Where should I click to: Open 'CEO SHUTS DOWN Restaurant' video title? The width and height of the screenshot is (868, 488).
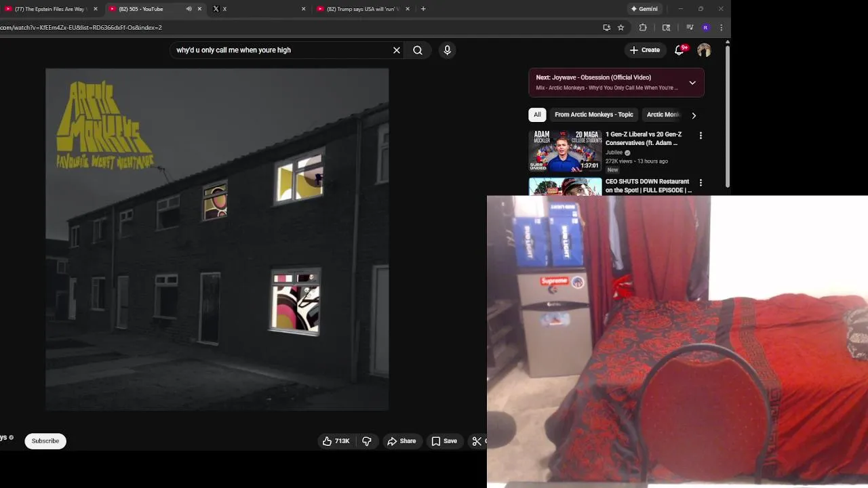tap(648, 186)
